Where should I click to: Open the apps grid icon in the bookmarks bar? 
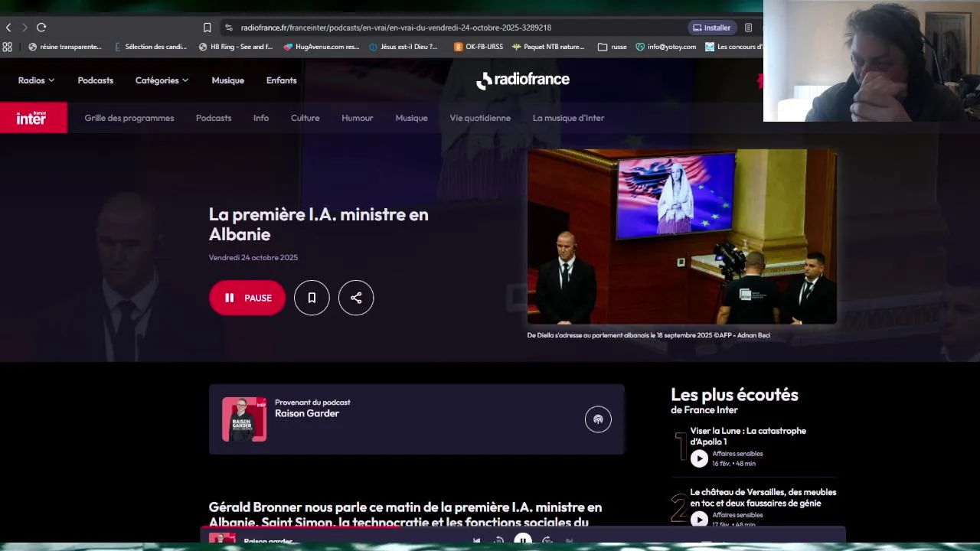(x=8, y=47)
